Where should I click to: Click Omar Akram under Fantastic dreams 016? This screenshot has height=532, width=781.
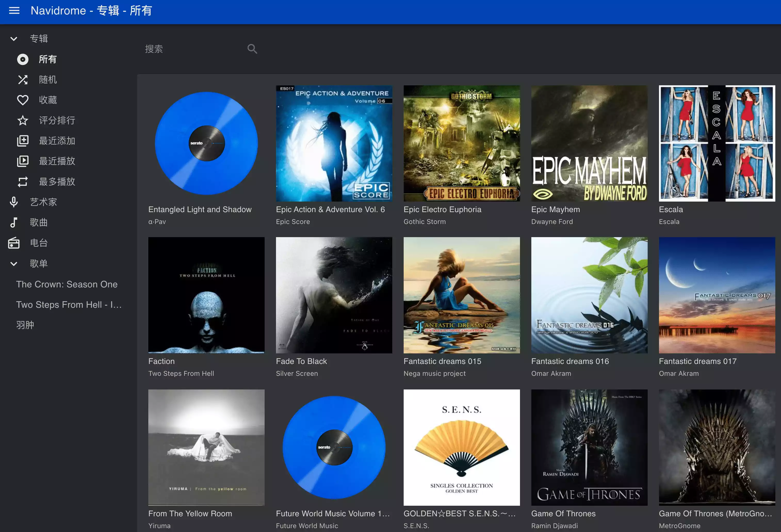coord(551,373)
